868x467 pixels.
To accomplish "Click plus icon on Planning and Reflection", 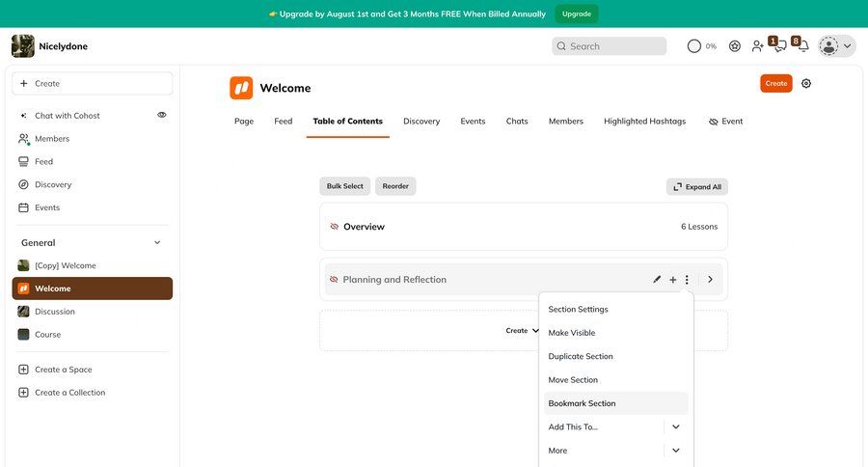I will click(x=672, y=280).
